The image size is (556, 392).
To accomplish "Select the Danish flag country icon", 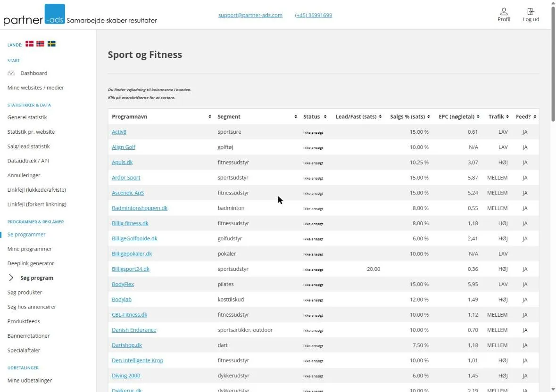I will pyautogui.click(x=29, y=44).
